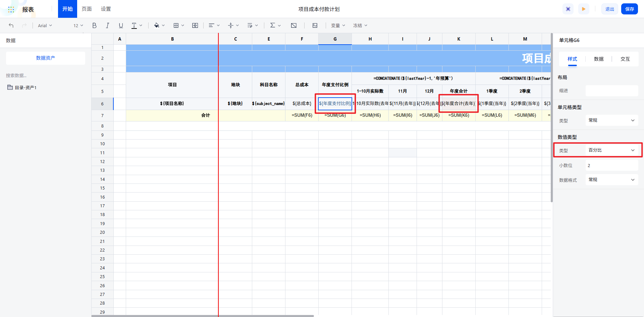The image size is (644, 317).
Task: Click the cell borders icon
Action: [176, 25]
